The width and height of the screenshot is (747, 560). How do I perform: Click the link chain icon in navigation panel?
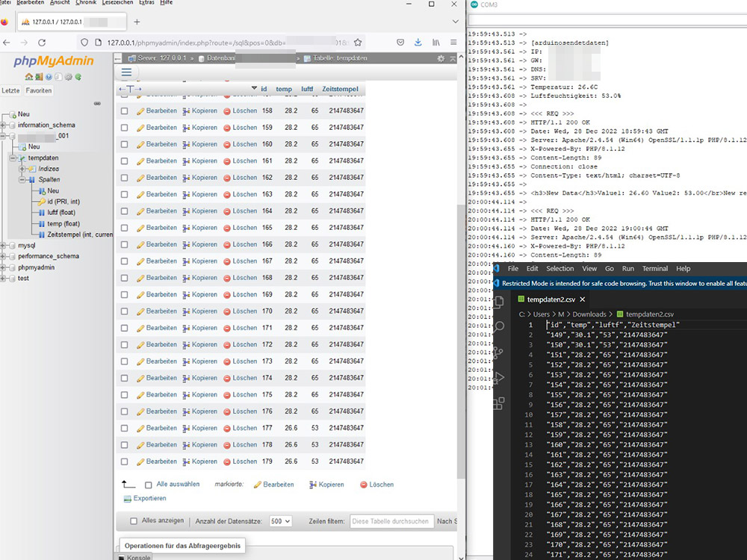(x=97, y=103)
